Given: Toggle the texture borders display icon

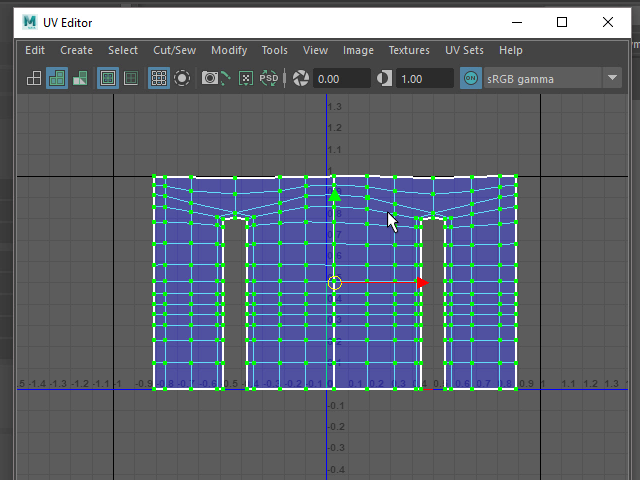Looking at the screenshot, I should (x=108, y=78).
